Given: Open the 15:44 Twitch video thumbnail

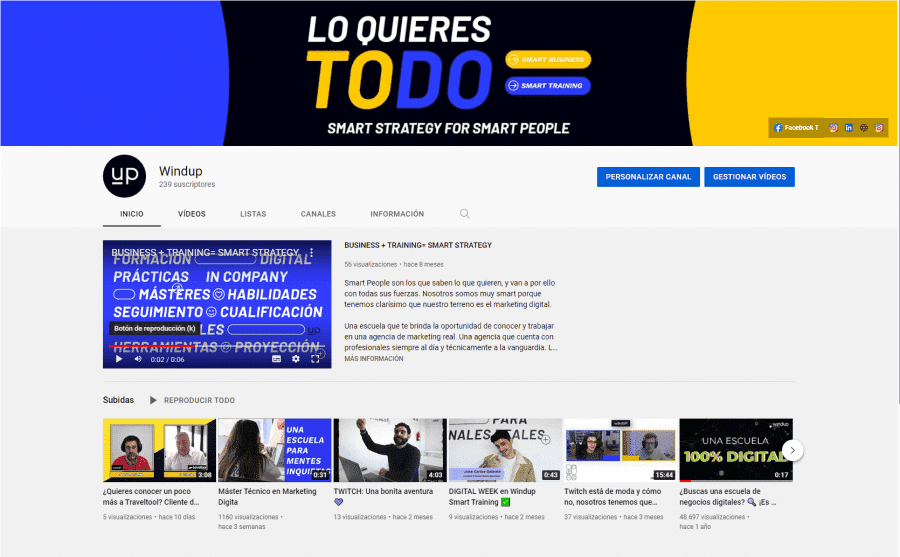Looking at the screenshot, I should pyautogui.click(x=620, y=450).
